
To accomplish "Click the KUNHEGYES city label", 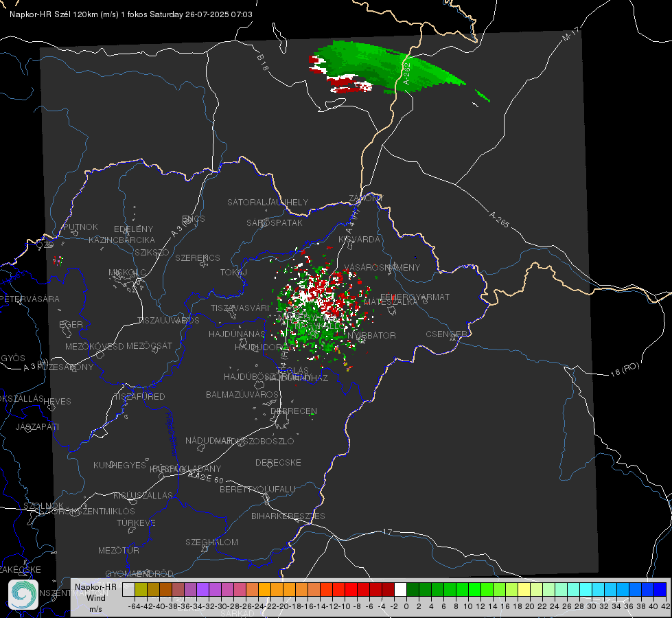I will [x=119, y=465].
